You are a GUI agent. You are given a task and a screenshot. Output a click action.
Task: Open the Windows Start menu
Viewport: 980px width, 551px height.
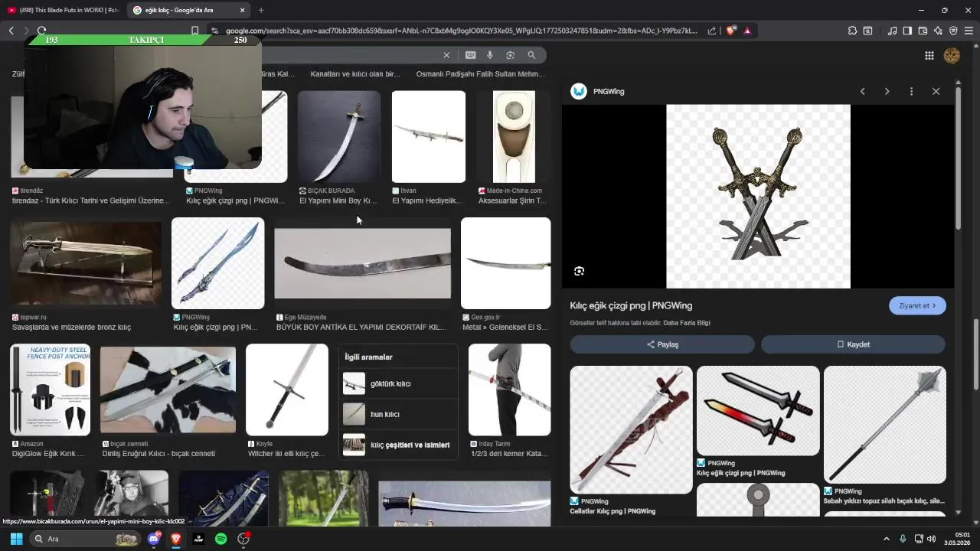16,539
